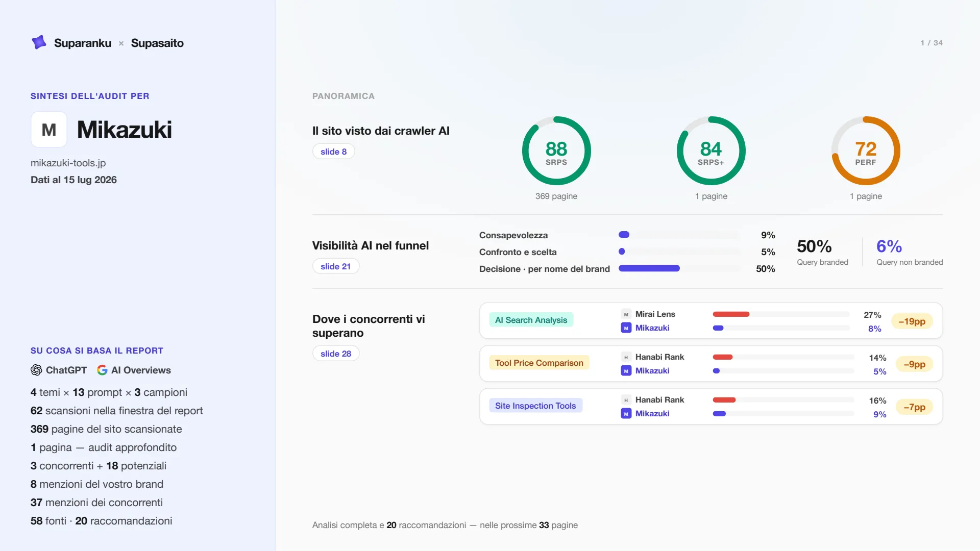The image size is (980, 551).
Task: Click Mikazuki icon in AI Search Analysis row
Action: click(x=626, y=328)
